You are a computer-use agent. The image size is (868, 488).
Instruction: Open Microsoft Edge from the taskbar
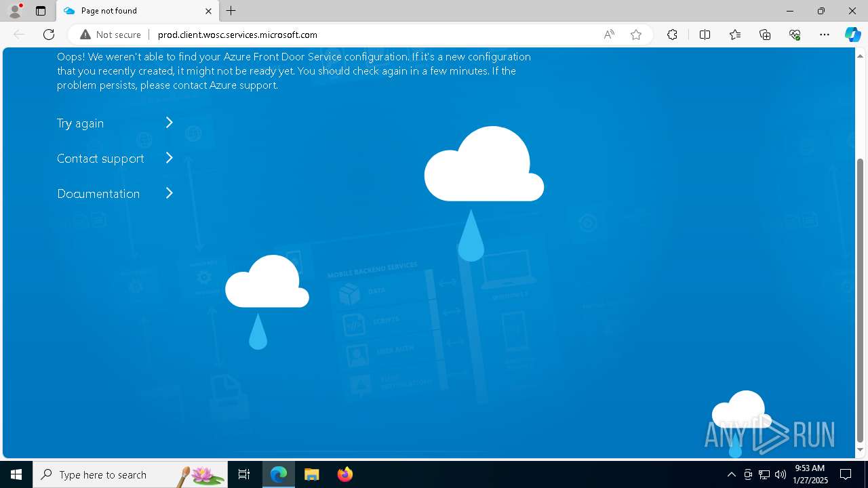point(279,474)
